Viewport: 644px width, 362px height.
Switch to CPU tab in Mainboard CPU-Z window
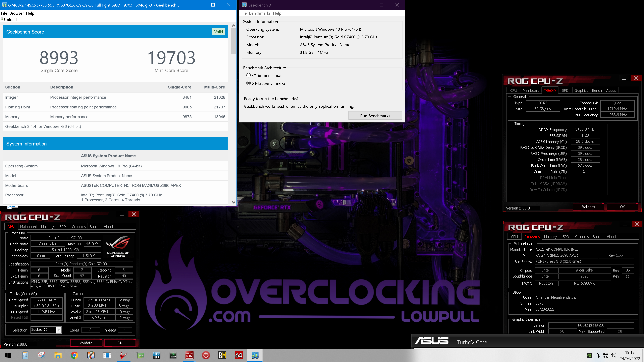pyautogui.click(x=514, y=237)
